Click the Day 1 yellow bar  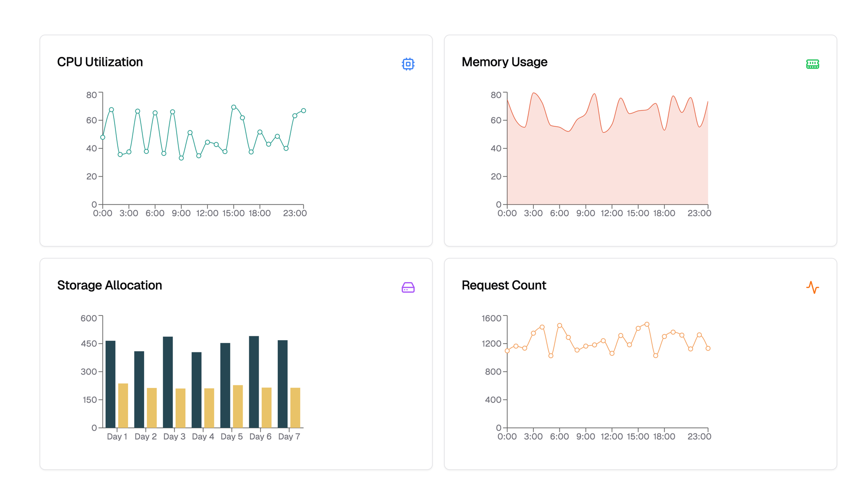coord(123,406)
